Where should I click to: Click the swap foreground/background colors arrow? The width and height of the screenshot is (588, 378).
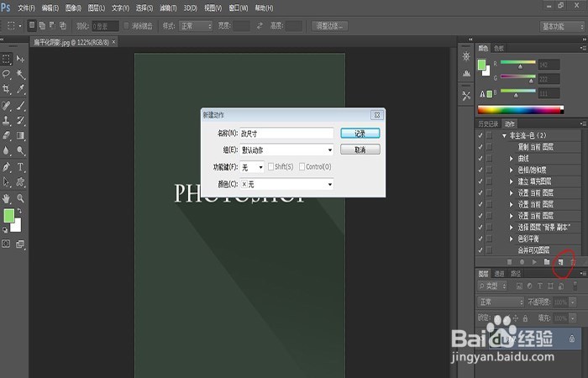pos(19,211)
